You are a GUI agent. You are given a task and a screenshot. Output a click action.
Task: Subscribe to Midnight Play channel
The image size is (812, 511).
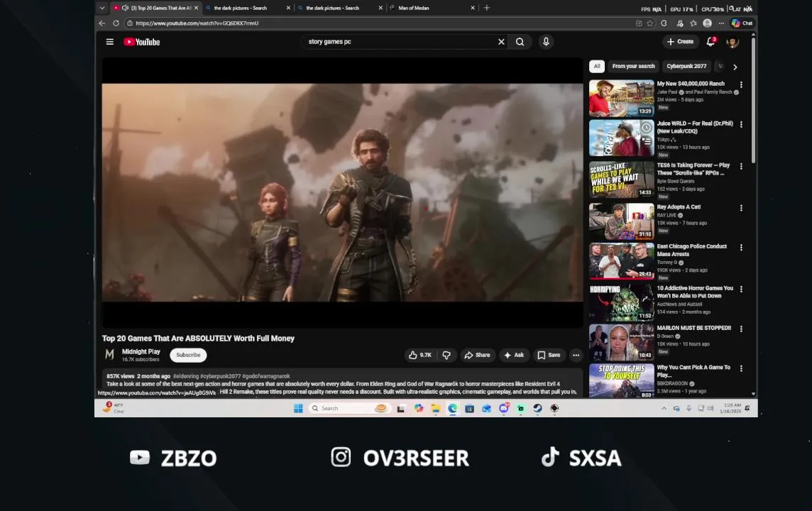click(188, 355)
